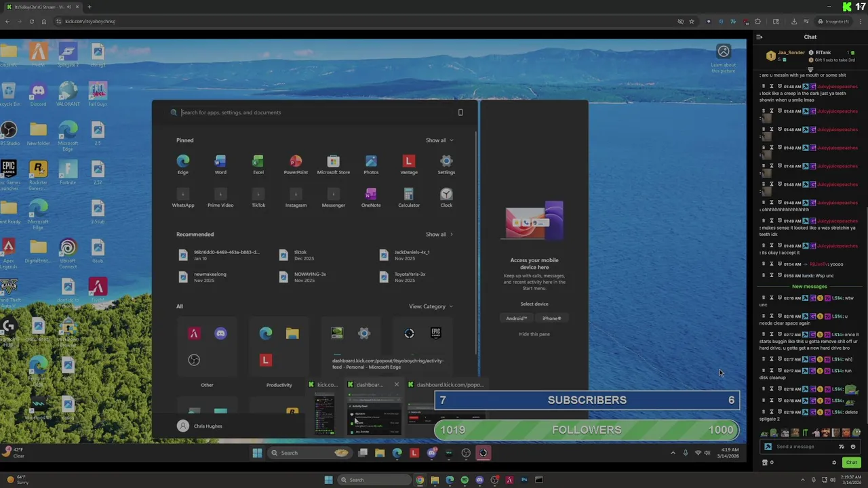Open Excel in the pinned section
The width and height of the screenshot is (868, 488).
pyautogui.click(x=258, y=164)
